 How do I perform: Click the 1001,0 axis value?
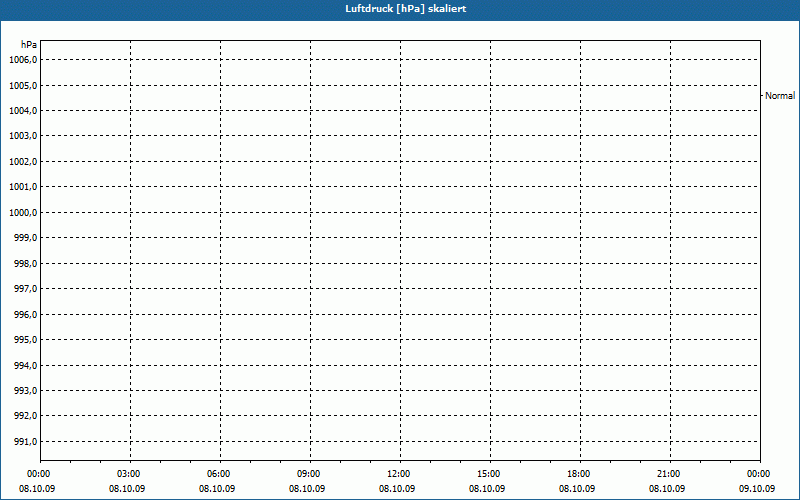[23, 187]
